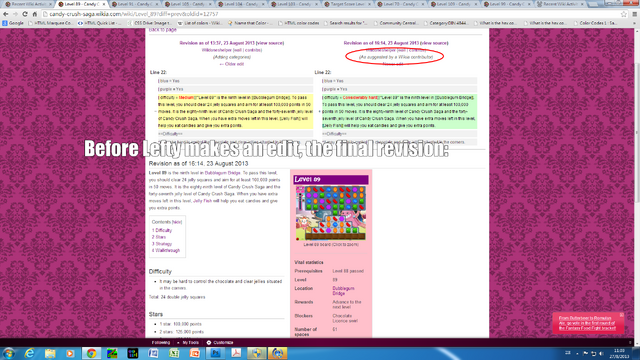The width and height of the screenshot is (640, 360).
Task: Open the Color Codes 1 bookmark
Action: (x=595, y=23)
